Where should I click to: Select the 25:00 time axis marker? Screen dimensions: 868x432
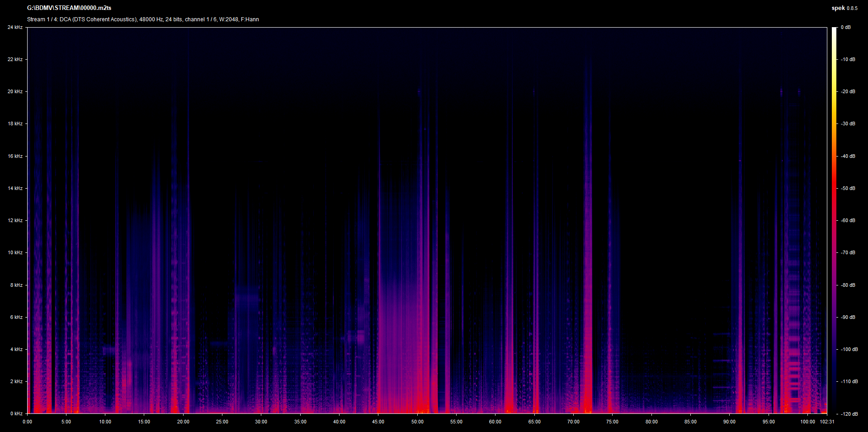click(x=222, y=422)
